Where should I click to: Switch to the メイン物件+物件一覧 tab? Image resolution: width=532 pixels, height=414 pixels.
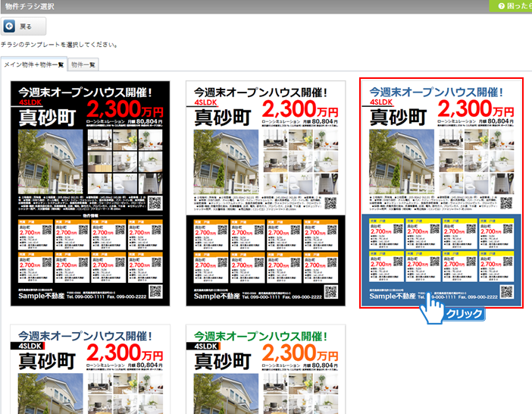pos(34,64)
